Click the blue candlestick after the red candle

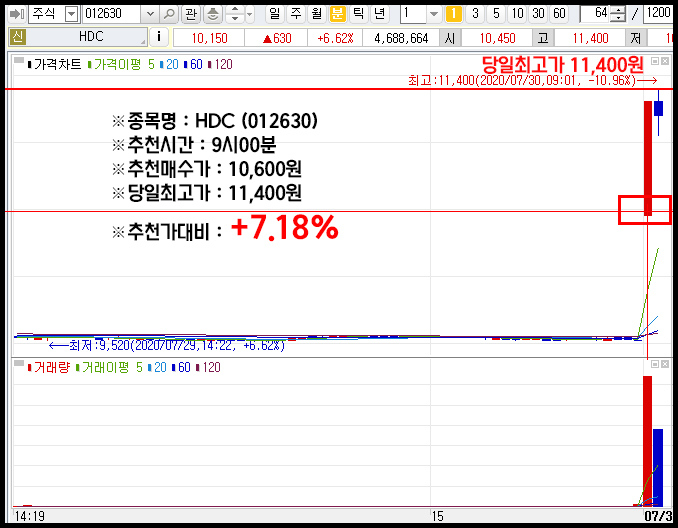coord(659,108)
